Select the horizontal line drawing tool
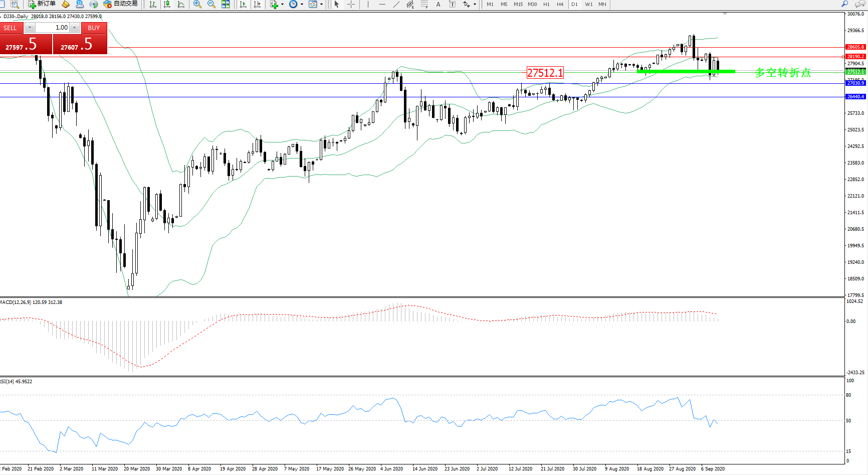Screen dimensions: 868x475 click(382, 4)
